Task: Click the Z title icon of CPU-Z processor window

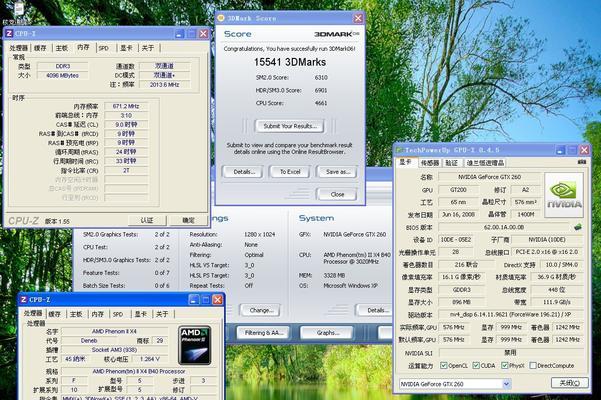Action: click(24, 300)
